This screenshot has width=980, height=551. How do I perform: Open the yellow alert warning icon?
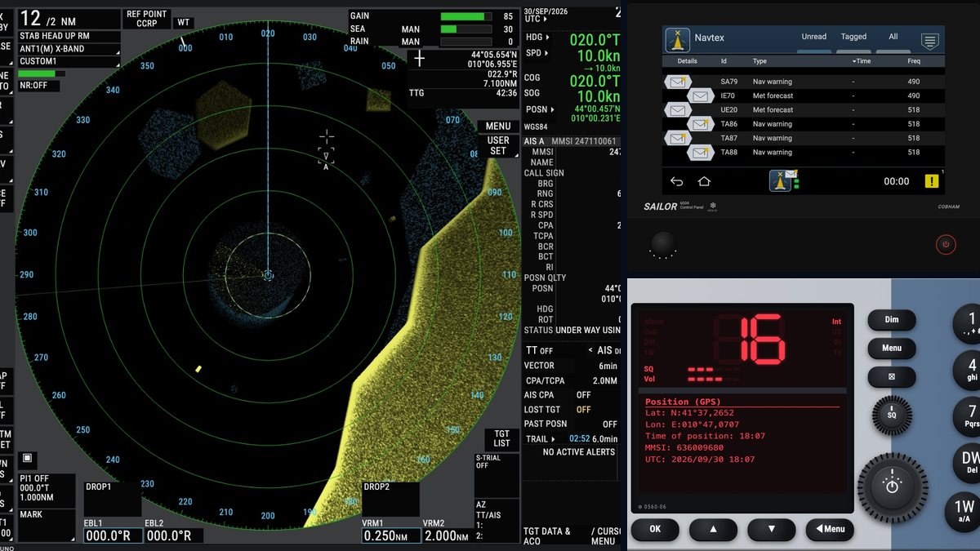click(931, 181)
